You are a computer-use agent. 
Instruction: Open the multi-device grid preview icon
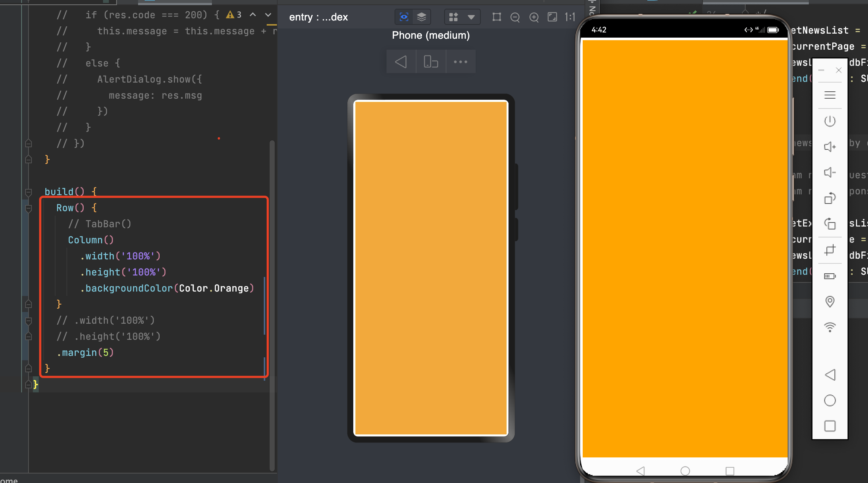click(453, 17)
